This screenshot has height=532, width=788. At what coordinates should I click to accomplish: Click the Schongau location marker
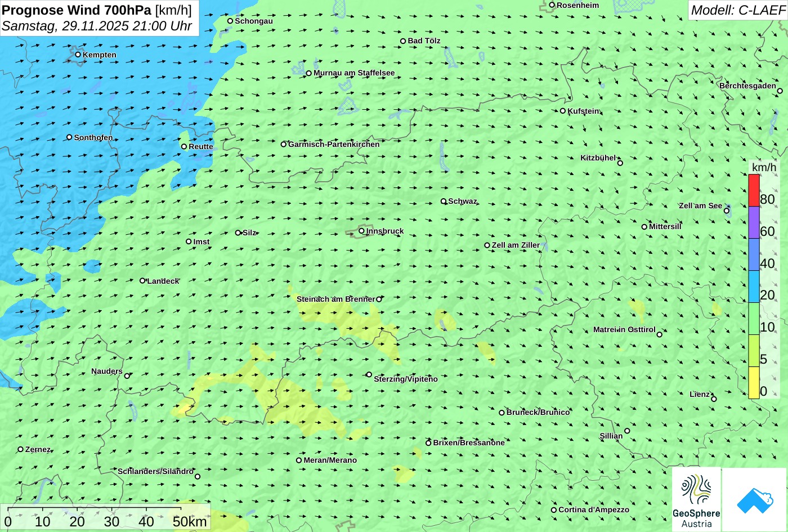pos(230,21)
